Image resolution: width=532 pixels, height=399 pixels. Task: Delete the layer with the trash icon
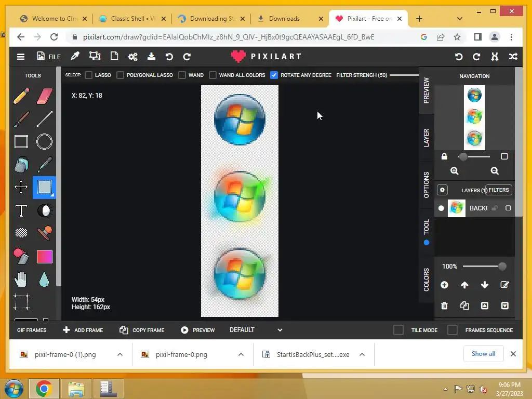[444, 305]
